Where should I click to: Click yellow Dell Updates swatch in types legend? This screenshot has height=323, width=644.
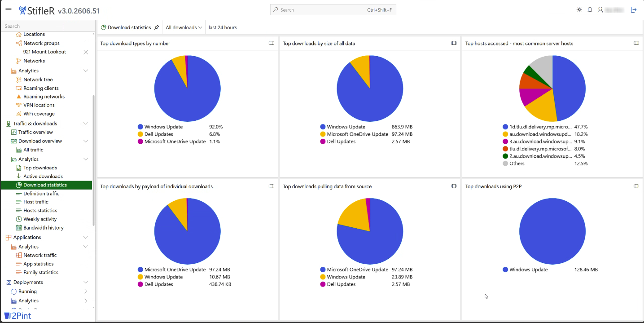tap(140, 134)
